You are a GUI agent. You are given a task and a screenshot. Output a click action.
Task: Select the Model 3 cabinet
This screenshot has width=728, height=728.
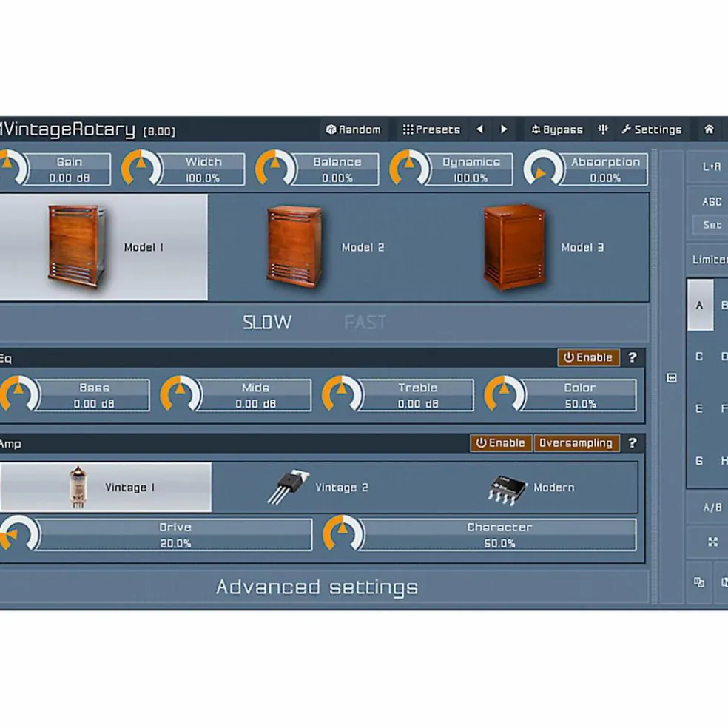click(x=539, y=247)
